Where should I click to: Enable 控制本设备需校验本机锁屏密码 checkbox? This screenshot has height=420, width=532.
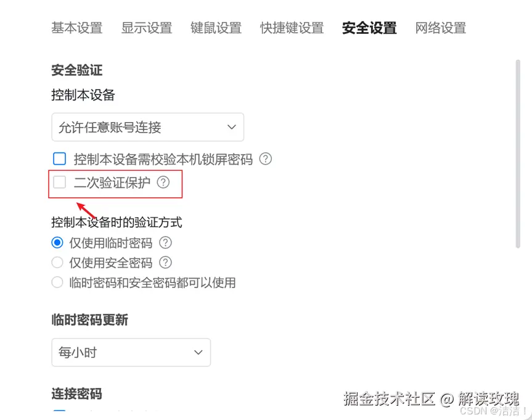point(59,159)
